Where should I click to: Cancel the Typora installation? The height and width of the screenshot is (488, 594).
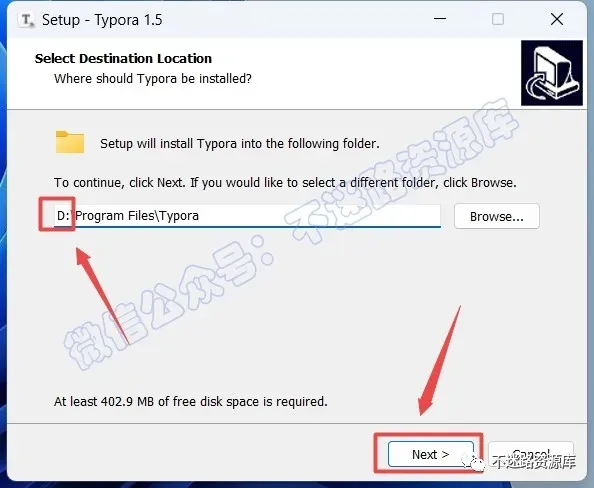(531, 454)
